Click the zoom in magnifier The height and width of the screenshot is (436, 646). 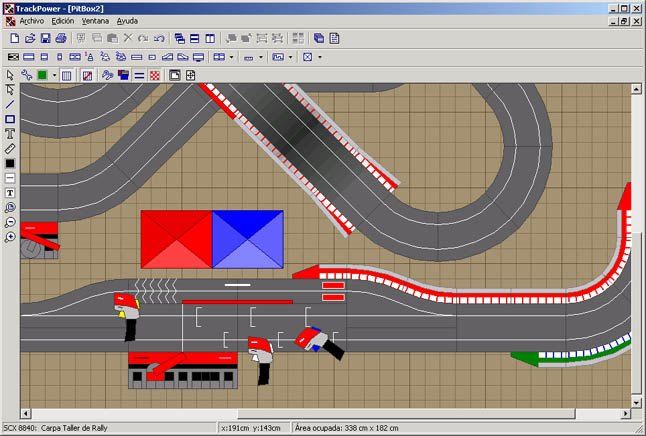pos(10,237)
